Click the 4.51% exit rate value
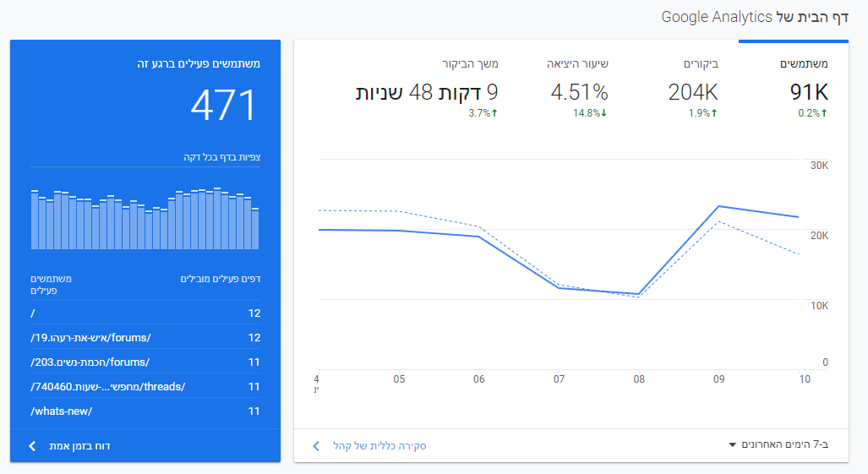The width and height of the screenshot is (868, 474). pos(579,92)
